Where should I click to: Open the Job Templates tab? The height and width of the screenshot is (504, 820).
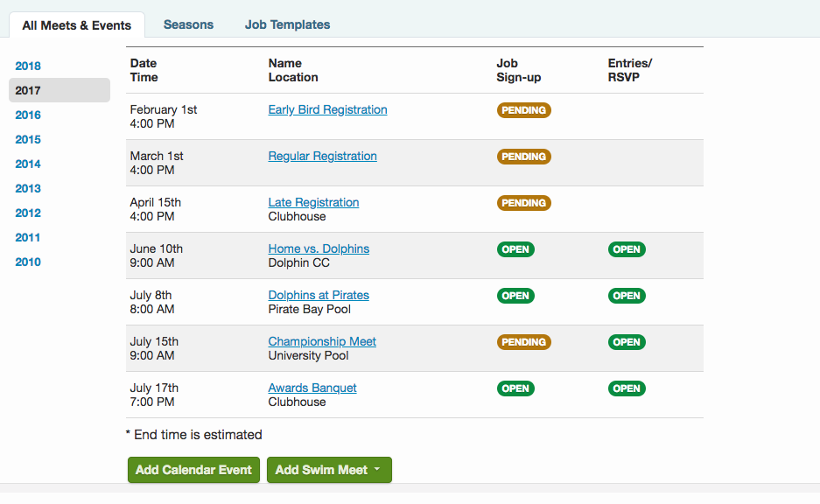click(287, 24)
